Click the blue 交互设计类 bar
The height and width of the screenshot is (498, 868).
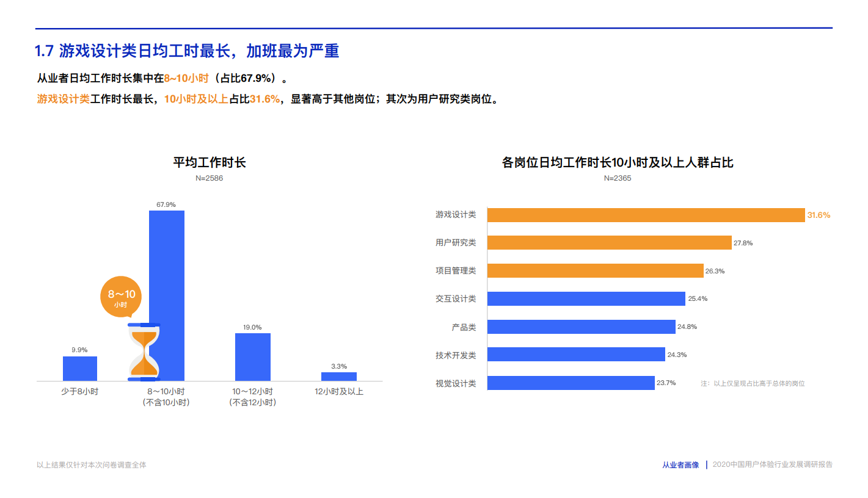tap(586, 298)
